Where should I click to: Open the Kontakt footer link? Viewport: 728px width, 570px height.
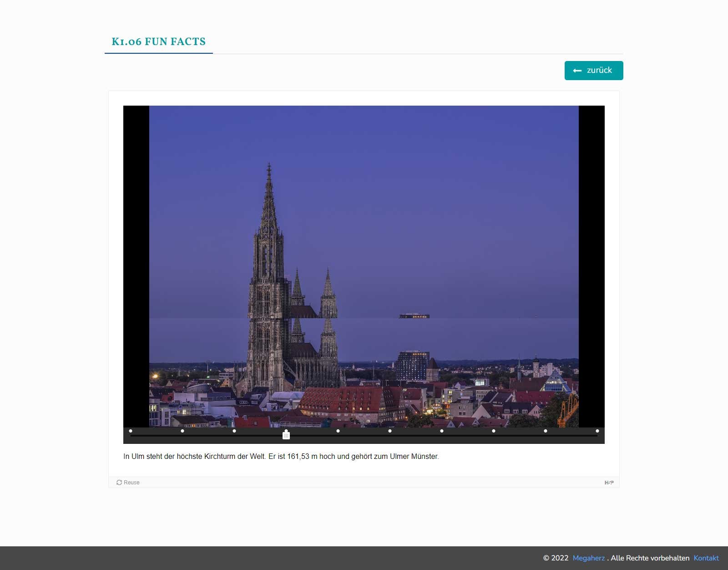[x=706, y=558]
